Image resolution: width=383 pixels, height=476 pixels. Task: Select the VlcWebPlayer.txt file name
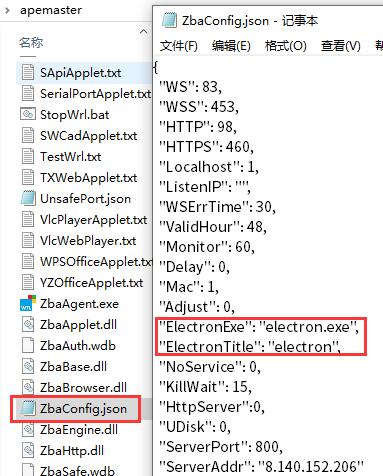tap(88, 241)
